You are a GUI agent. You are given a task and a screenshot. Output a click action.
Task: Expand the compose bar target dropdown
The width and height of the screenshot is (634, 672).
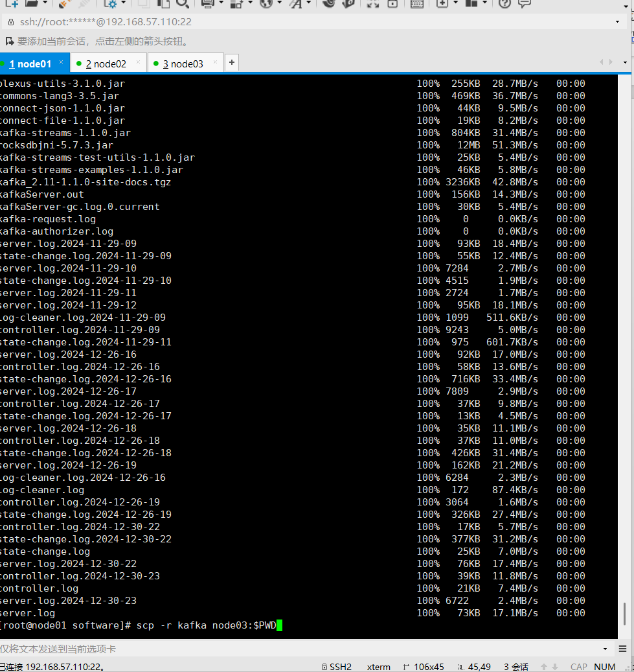605,649
